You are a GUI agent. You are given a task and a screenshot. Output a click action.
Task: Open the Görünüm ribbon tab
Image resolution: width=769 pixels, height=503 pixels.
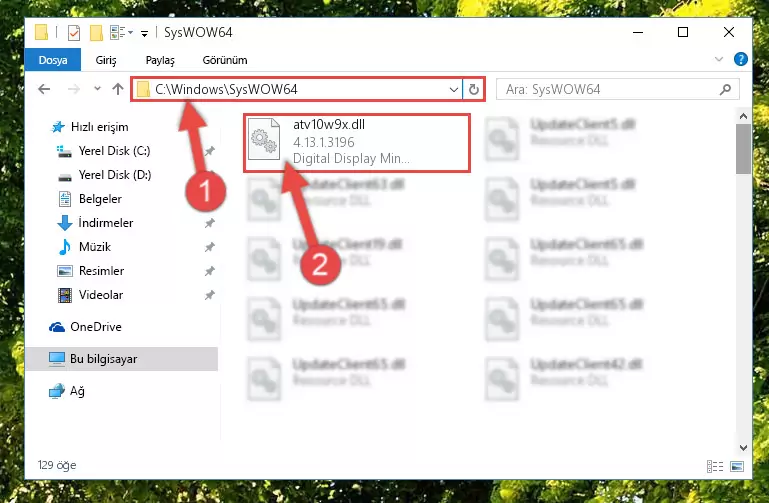pos(225,60)
